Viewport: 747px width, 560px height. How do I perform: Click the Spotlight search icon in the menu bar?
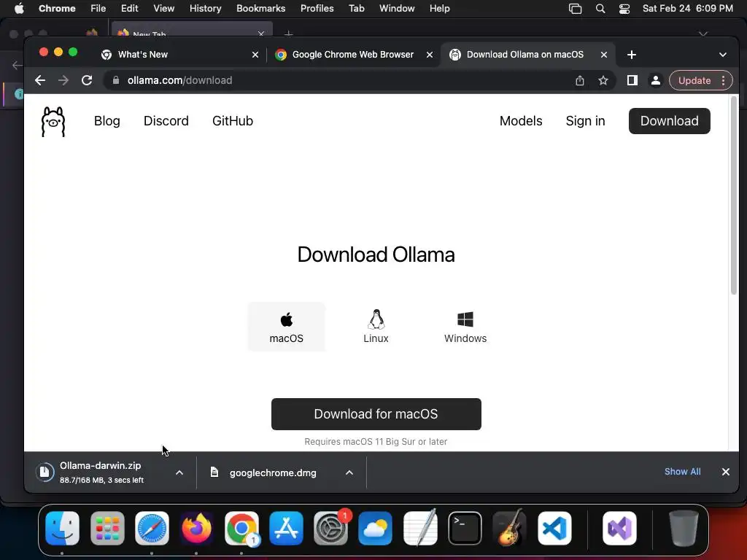click(600, 9)
